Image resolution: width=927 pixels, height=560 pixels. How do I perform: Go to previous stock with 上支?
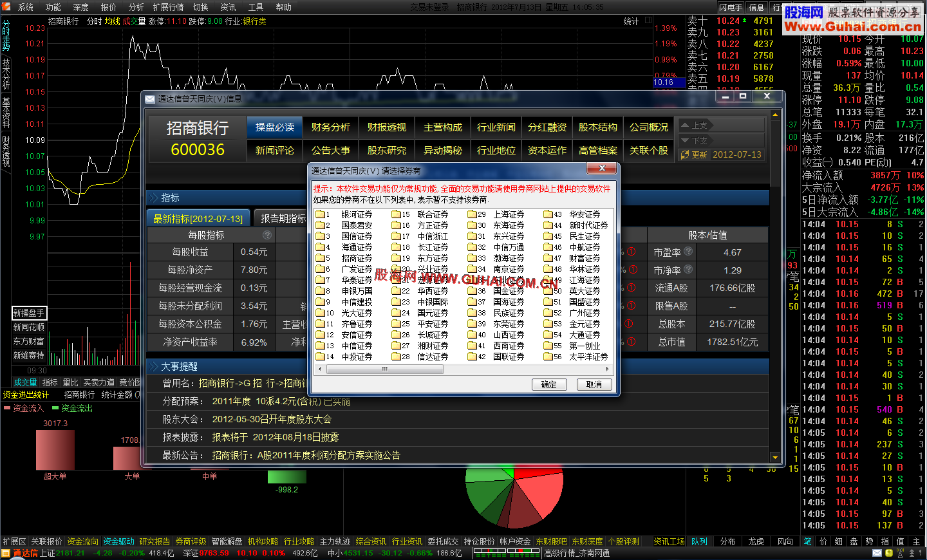coord(695,125)
